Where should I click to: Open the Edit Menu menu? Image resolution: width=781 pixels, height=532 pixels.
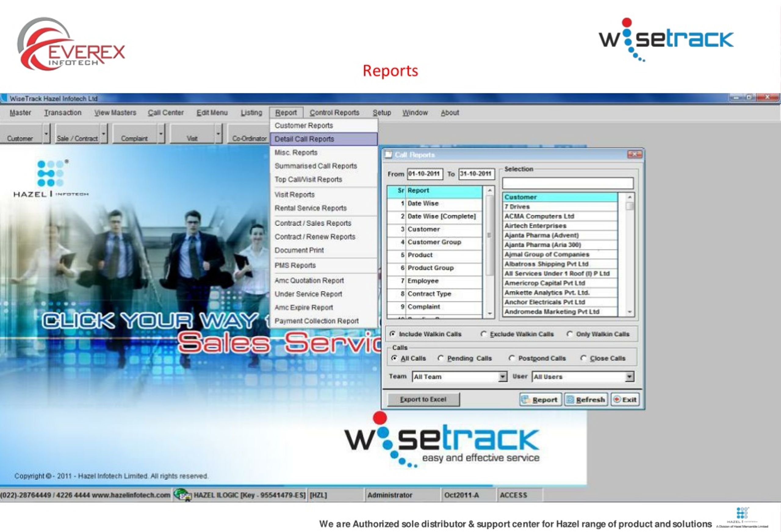pyautogui.click(x=212, y=113)
